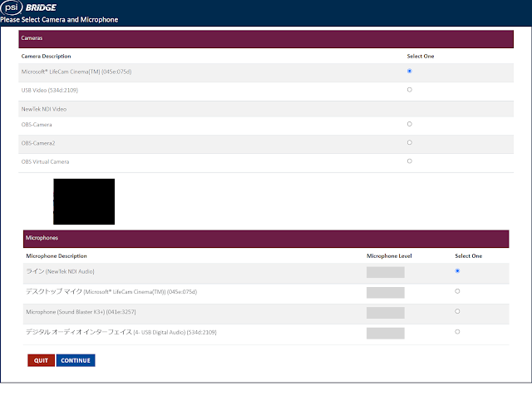Click the CONTINUE button
Viewport: 532px width, 416px height.
pos(76,360)
